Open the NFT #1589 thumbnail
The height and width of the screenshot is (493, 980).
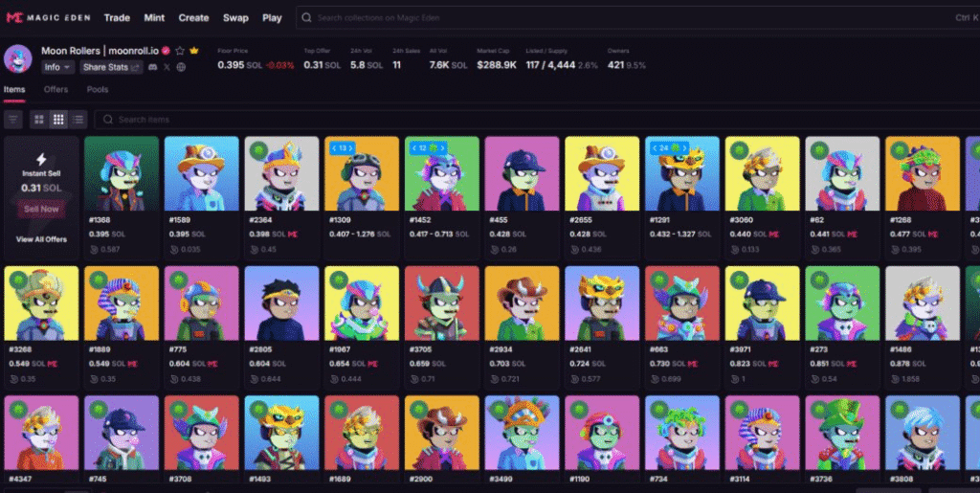coord(201,173)
